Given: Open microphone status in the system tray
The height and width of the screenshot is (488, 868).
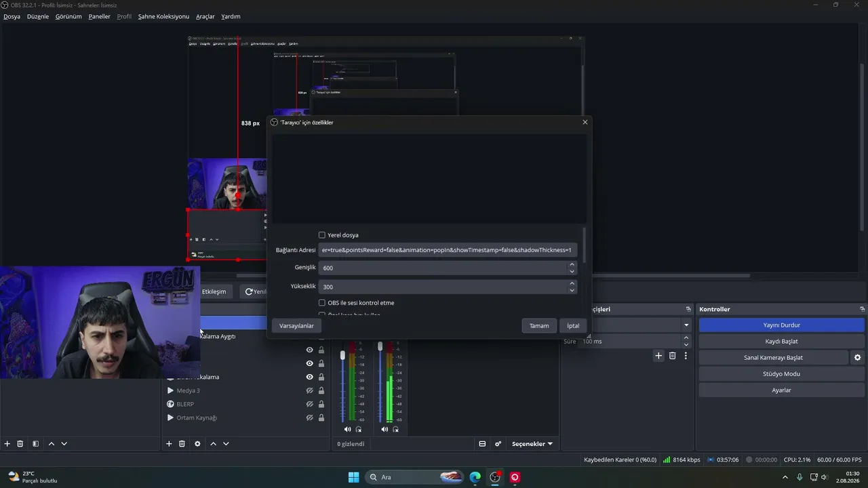Looking at the screenshot, I should 800,477.
